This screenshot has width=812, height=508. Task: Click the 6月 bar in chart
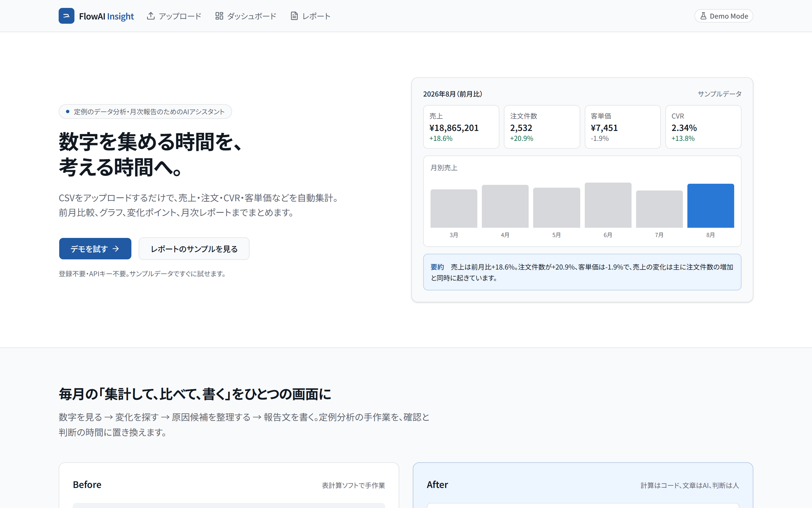[608, 205]
